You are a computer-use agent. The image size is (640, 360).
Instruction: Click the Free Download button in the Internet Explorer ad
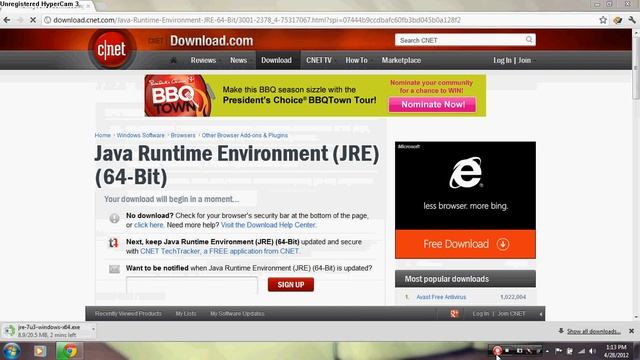tap(465, 244)
